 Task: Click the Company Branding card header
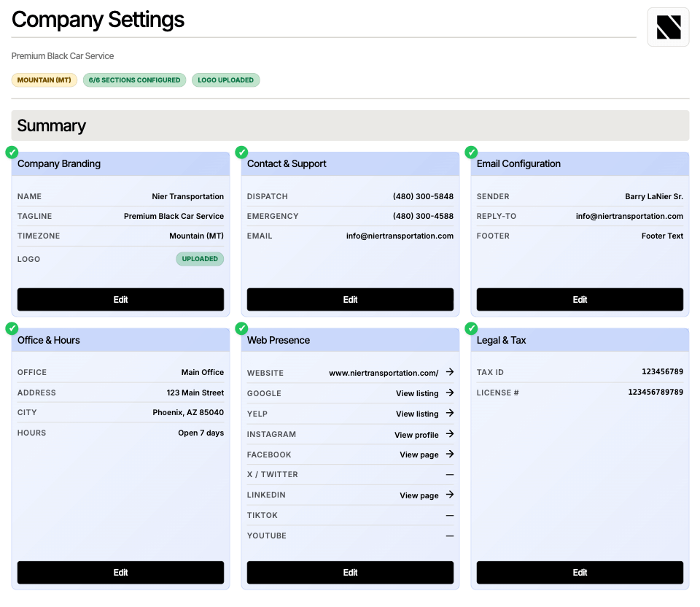pos(58,163)
